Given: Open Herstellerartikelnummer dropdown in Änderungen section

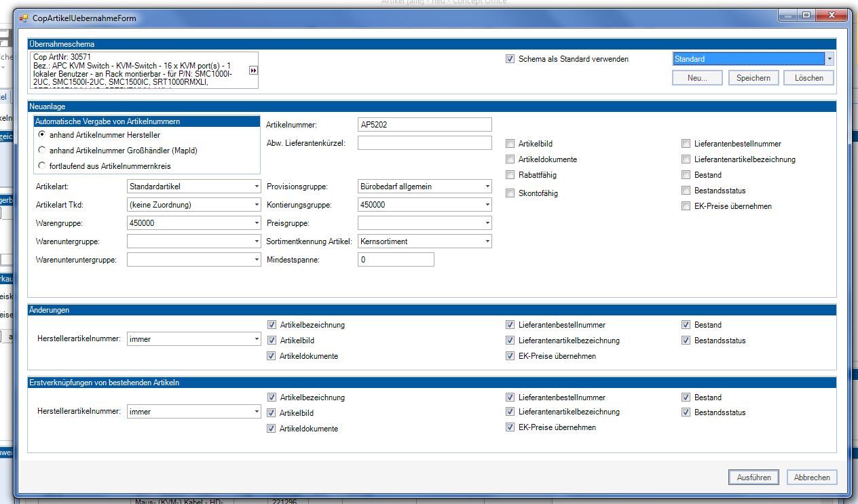Looking at the screenshot, I should pos(257,338).
